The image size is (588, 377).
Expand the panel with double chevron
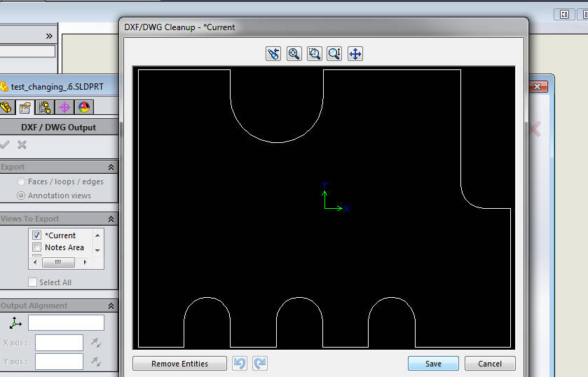point(49,36)
